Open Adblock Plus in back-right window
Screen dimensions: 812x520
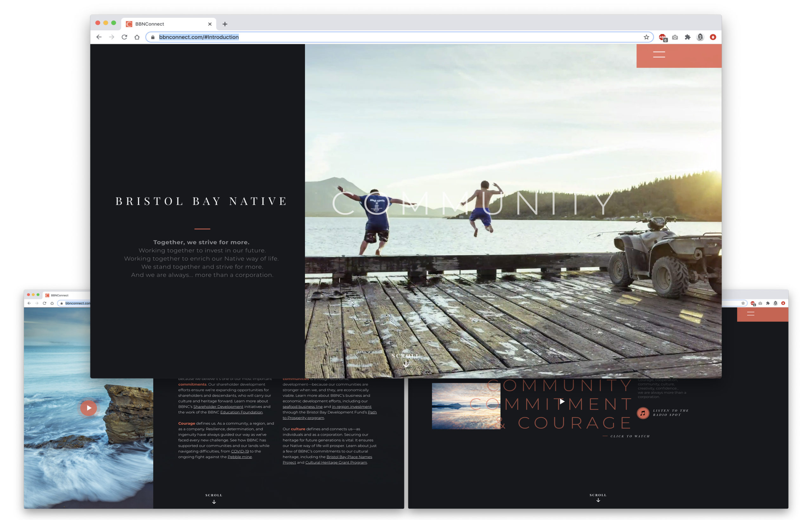point(753,303)
